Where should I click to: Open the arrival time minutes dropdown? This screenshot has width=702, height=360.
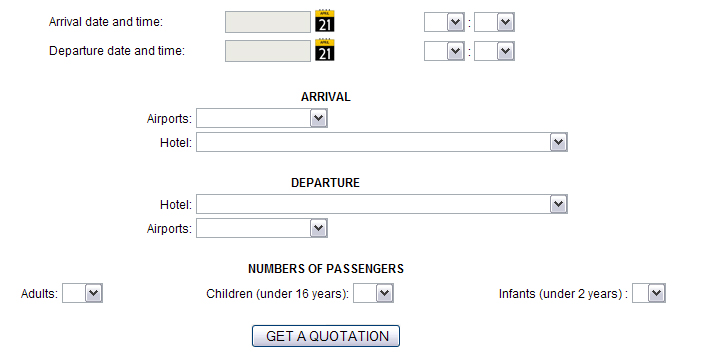coord(494,22)
